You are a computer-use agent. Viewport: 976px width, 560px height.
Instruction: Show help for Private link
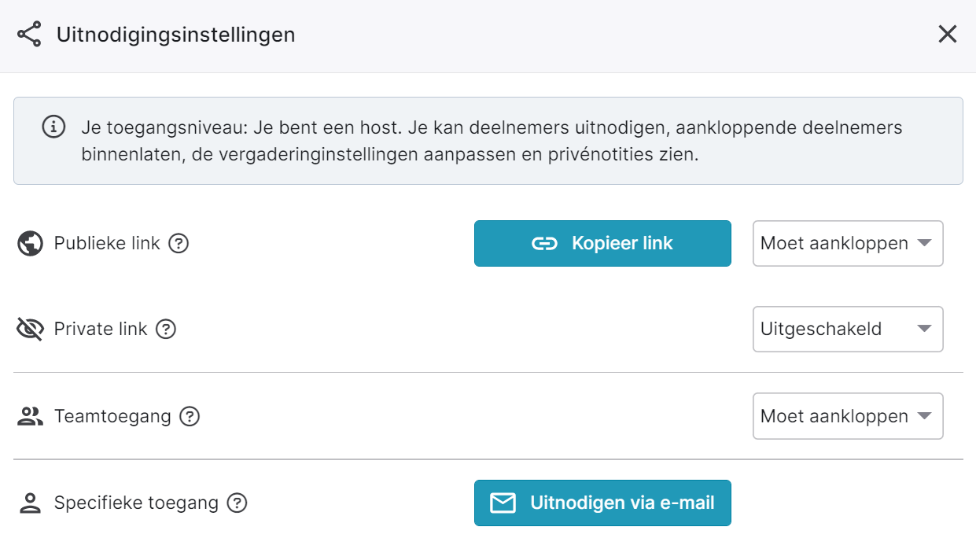pyautogui.click(x=166, y=330)
